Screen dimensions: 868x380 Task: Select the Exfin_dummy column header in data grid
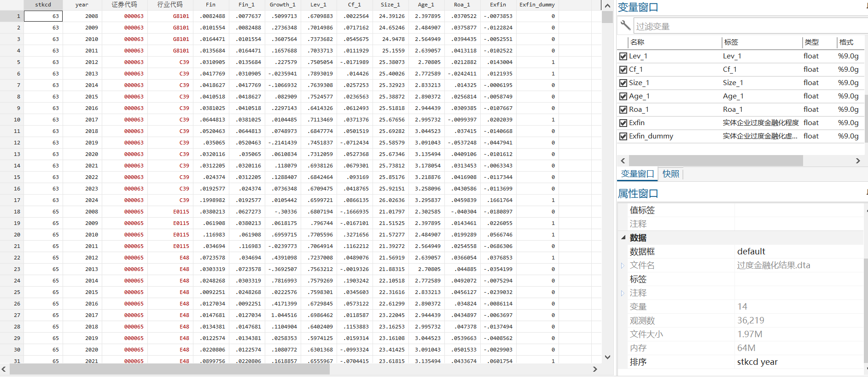pos(537,5)
